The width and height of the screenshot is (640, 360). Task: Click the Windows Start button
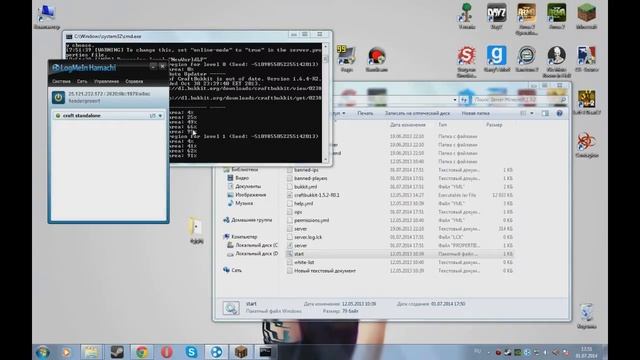(x=42, y=352)
